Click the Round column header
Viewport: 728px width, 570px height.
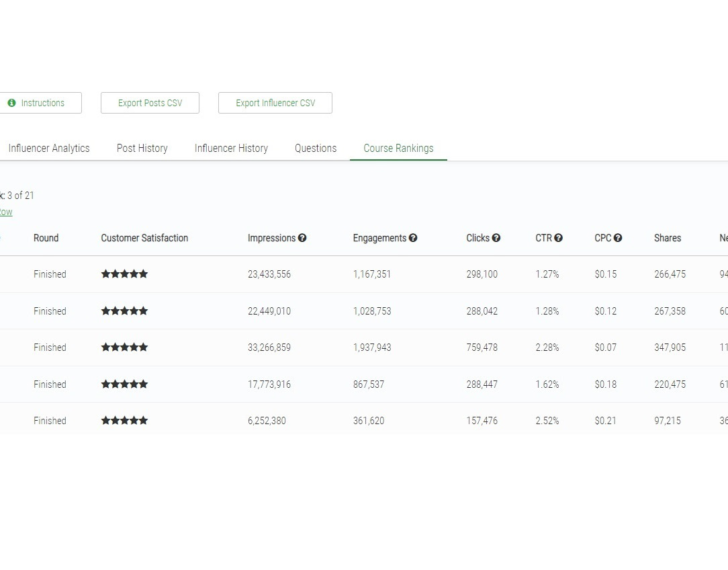coord(46,238)
